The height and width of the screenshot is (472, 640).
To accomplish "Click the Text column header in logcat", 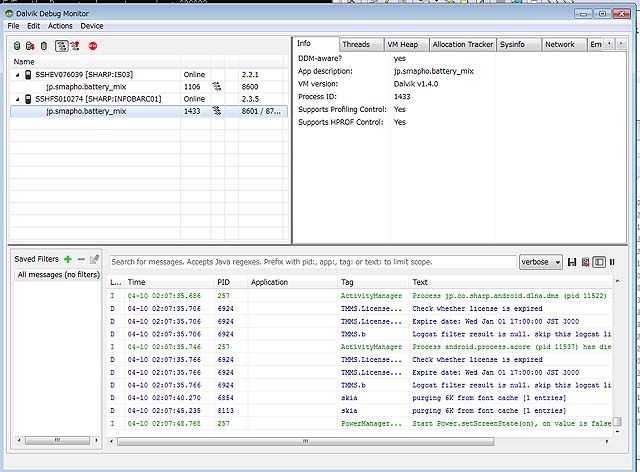I will coord(511,282).
